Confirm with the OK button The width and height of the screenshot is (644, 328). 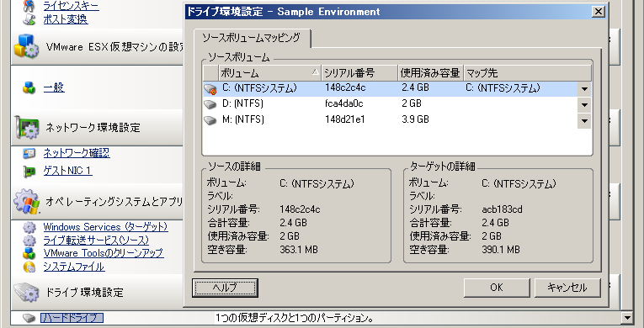point(497,288)
